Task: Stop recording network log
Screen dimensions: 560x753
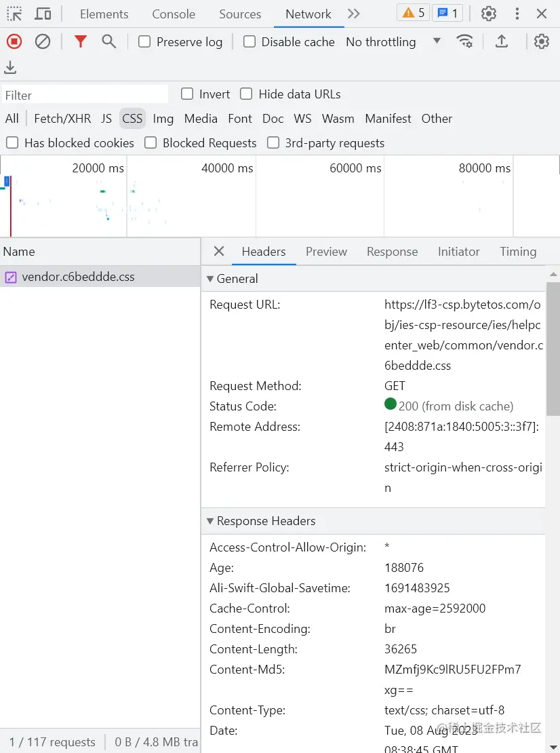Action: [x=14, y=42]
